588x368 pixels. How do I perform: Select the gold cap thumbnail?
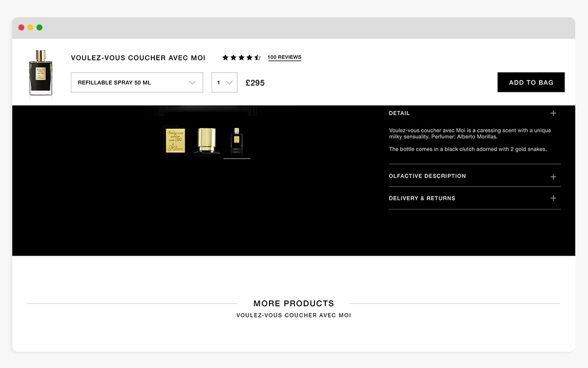click(x=206, y=141)
